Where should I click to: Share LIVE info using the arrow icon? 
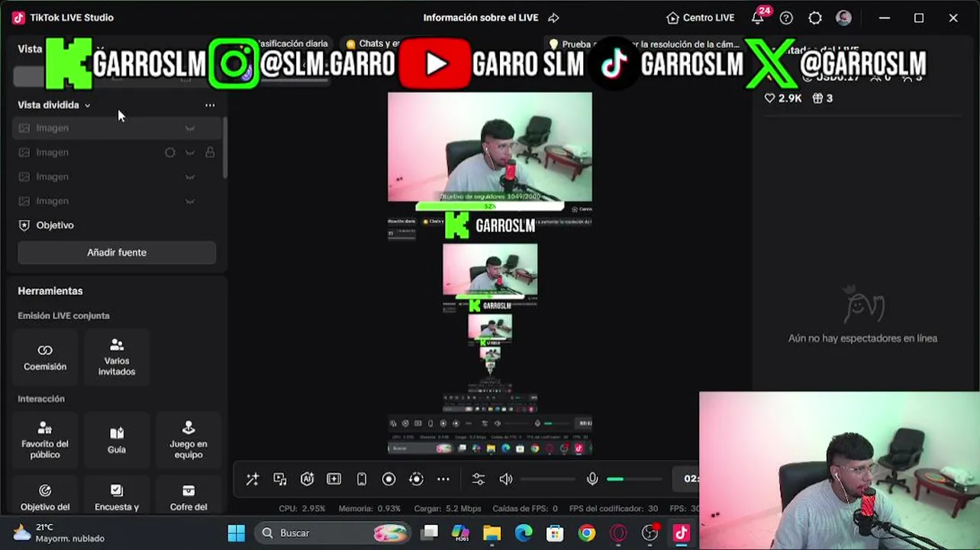click(x=554, y=18)
